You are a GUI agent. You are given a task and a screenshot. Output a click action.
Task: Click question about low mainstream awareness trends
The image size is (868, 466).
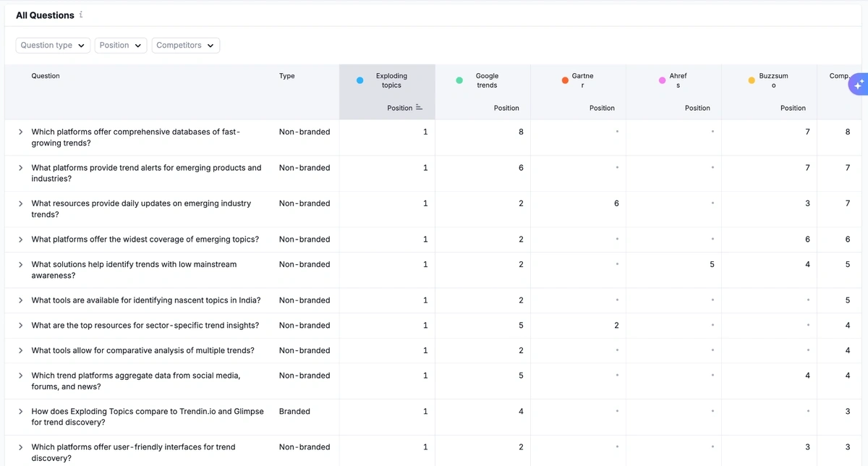coord(134,270)
